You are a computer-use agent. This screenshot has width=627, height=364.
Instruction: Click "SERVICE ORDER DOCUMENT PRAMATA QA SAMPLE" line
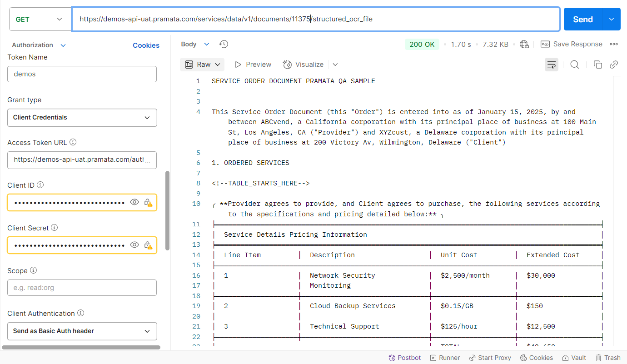coord(294,81)
